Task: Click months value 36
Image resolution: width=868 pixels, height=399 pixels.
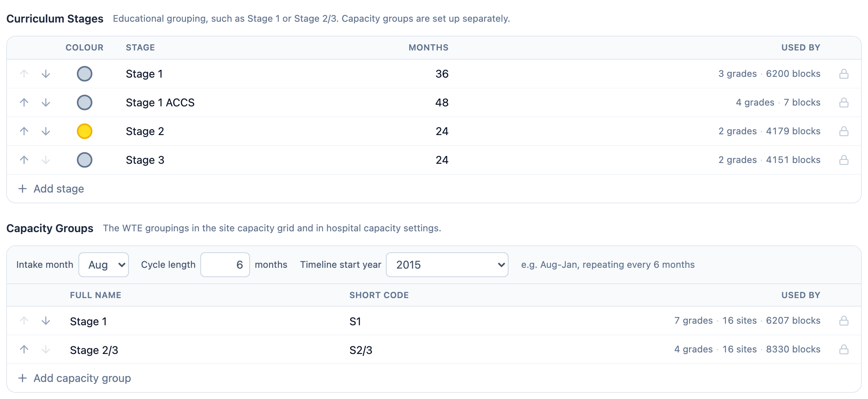Action: [442, 74]
